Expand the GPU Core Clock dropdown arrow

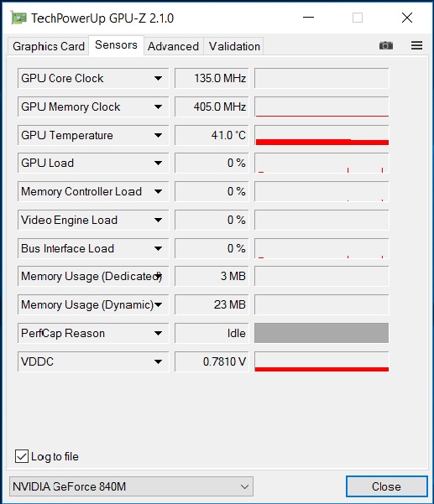(x=158, y=78)
